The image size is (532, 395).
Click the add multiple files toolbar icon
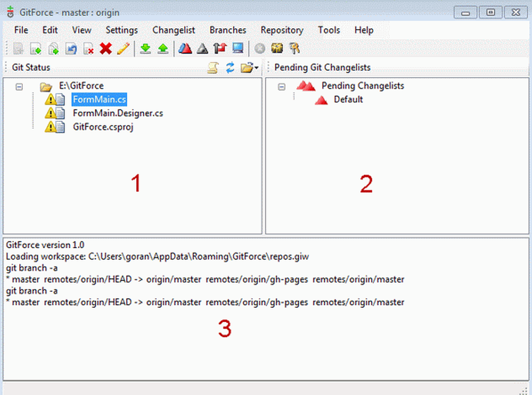pos(53,48)
